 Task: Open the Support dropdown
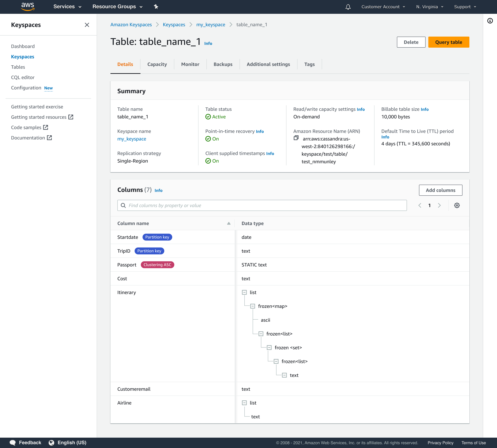pyautogui.click(x=465, y=7)
